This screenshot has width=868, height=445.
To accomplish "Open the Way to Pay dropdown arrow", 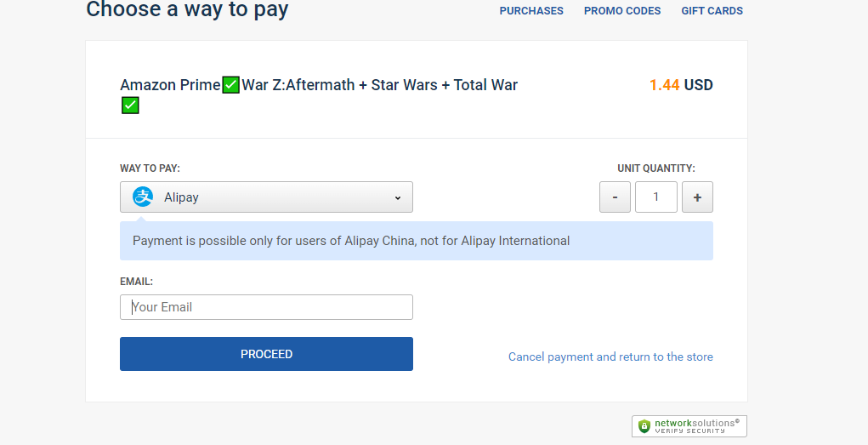I will click(398, 198).
